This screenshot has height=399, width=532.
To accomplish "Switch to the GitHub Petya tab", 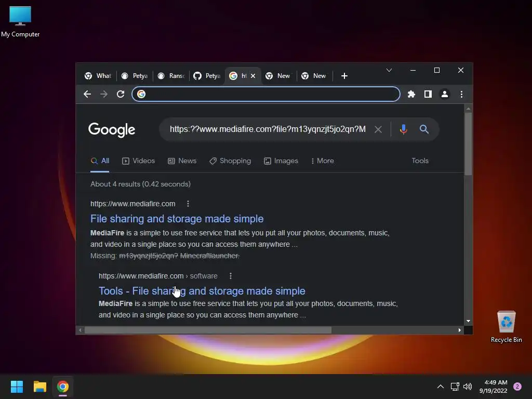I will [x=207, y=76].
